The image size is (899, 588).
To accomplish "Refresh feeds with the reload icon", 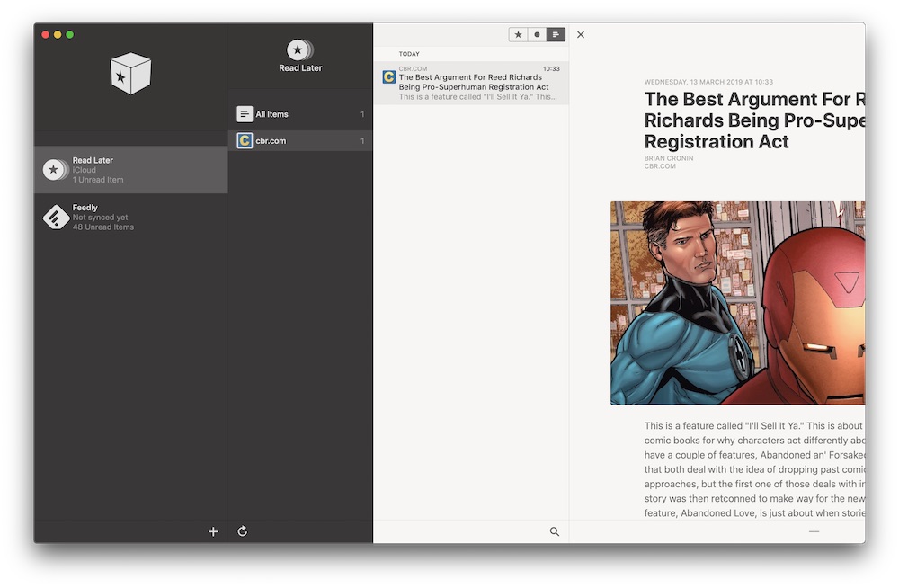I will [x=243, y=531].
